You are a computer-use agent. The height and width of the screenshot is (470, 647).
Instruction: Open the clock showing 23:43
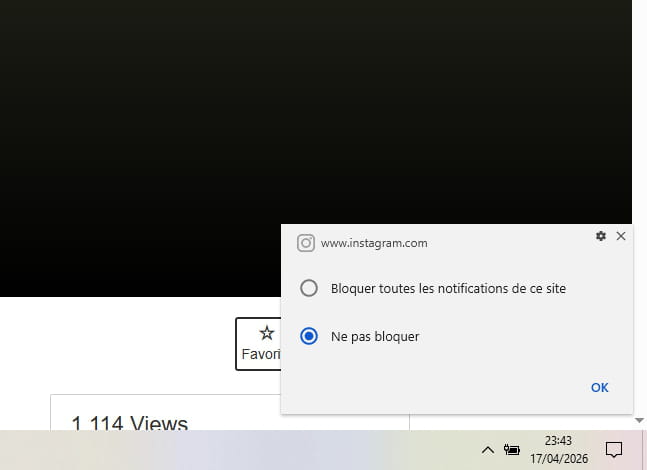tap(558, 441)
